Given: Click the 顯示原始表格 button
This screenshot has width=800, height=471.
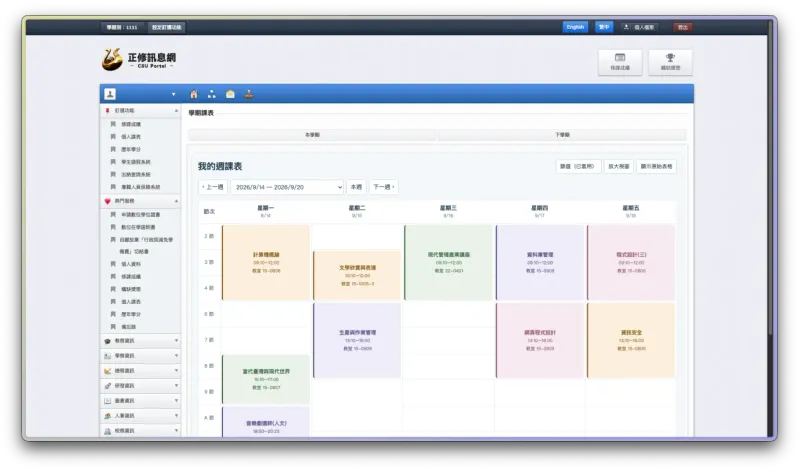Looking at the screenshot, I should 656,166.
